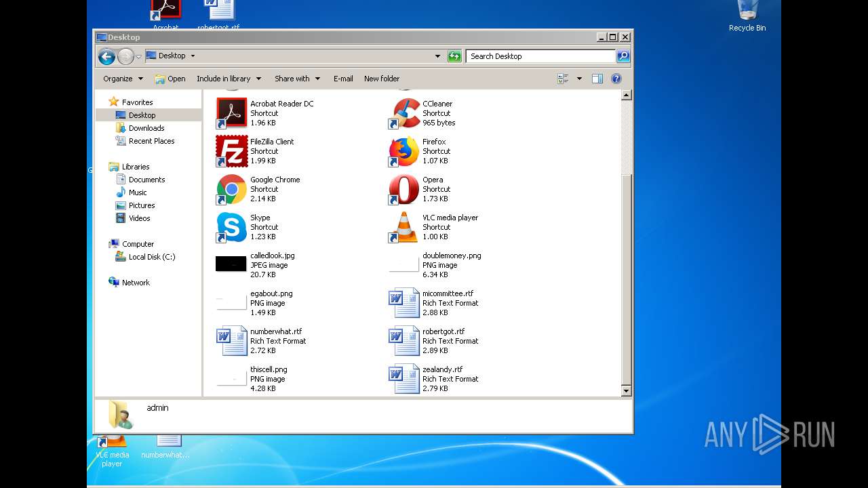The image size is (868, 488).
Task: Click the Change your view icon
Action: pyautogui.click(x=563, y=79)
